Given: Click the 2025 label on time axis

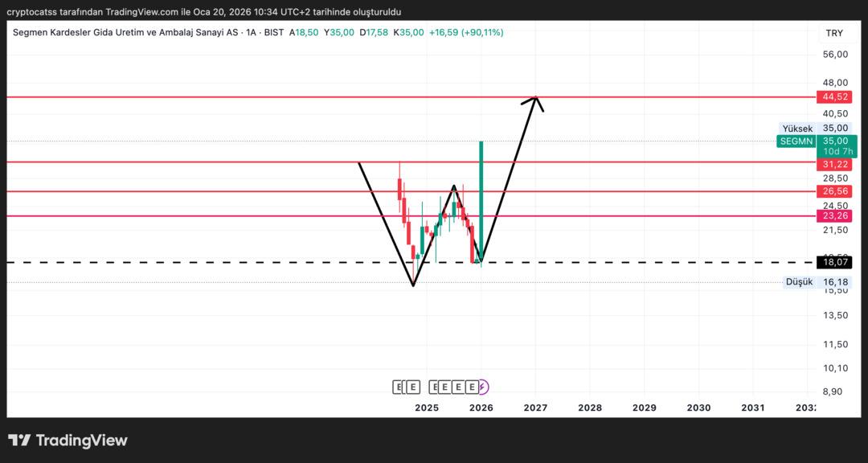Looking at the screenshot, I should tap(426, 408).
